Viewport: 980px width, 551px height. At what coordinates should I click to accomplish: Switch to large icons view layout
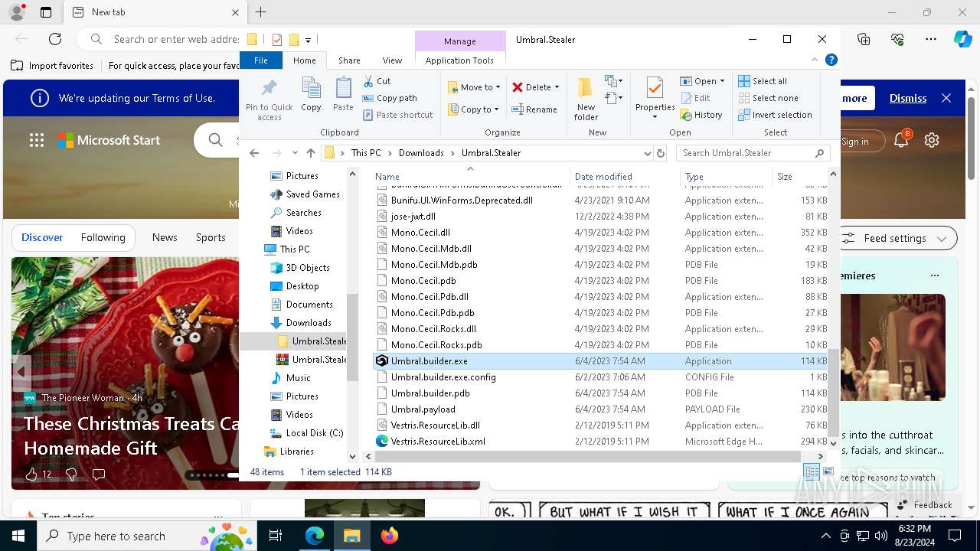828,472
